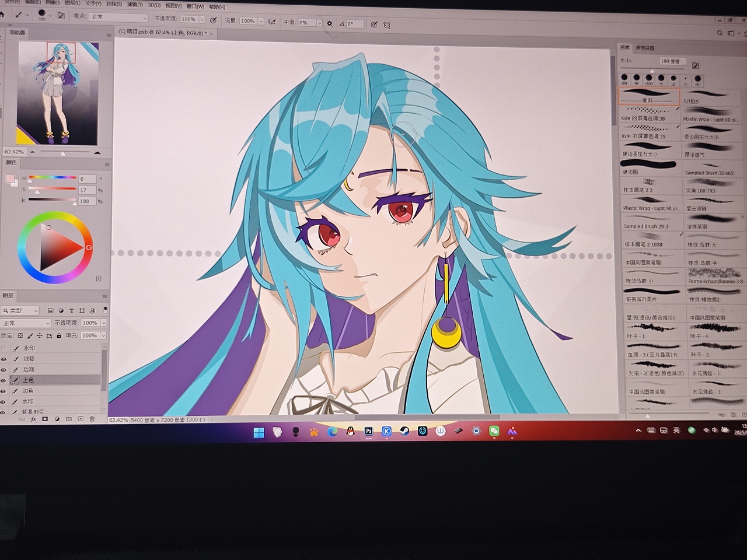Open the 模式 blend mode dropdown
The height and width of the screenshot is (560, 747).
(118, 17)
